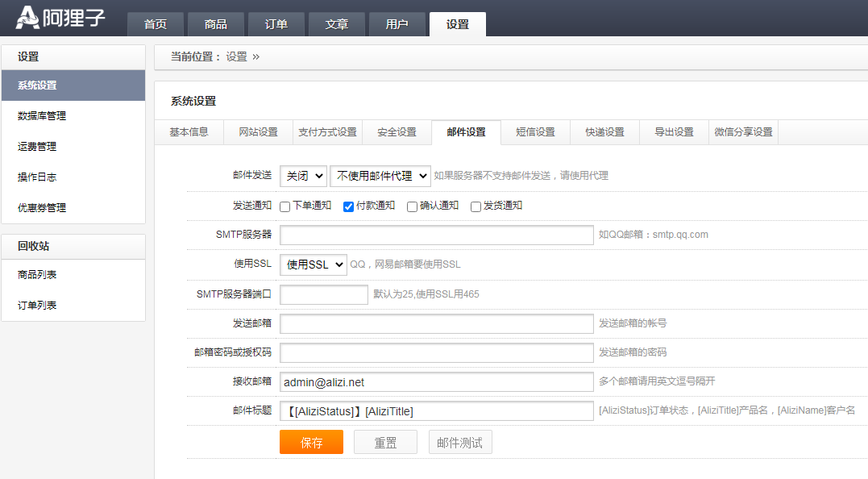Image resolution: width=868 pixels, height=479 pixels.
Task: Expand the 不使用邮件代理 proxy dropdown
Action: 380,176
